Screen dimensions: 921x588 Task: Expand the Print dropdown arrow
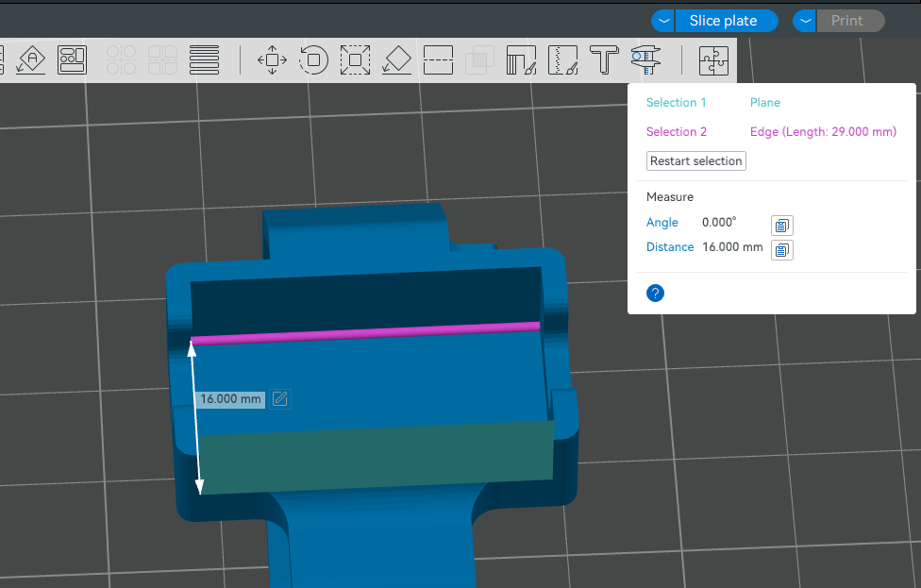[805, 21]
